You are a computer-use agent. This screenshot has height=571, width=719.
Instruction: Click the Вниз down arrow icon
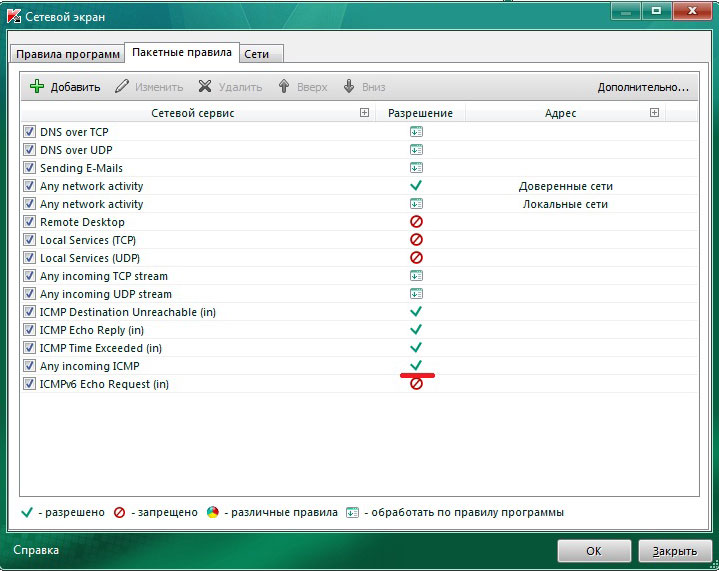349,87
